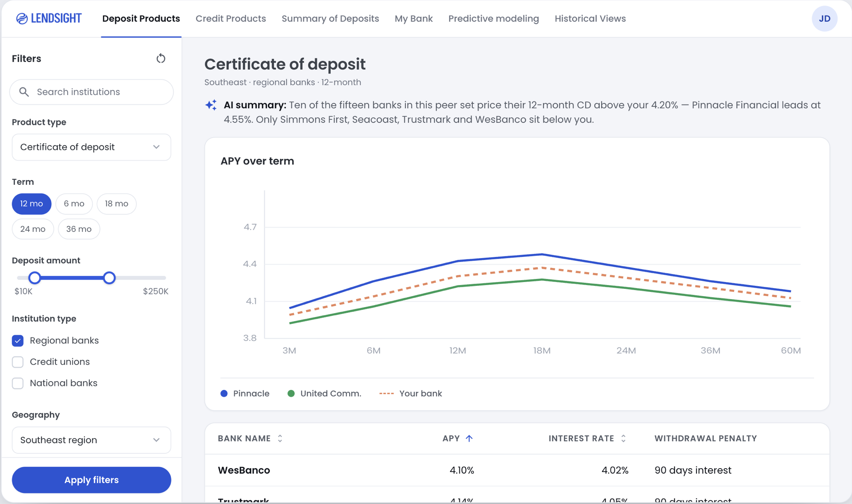Toggle the APY ascending sort arrow
Screen dimensions: 852x504
coord(469,438)
